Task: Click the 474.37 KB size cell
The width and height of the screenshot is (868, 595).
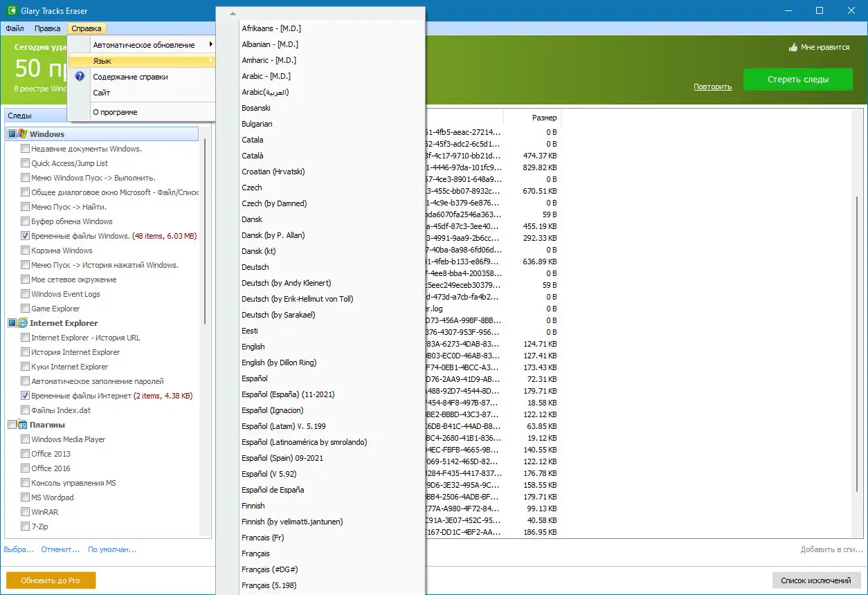Action: (x=541, y=156)
